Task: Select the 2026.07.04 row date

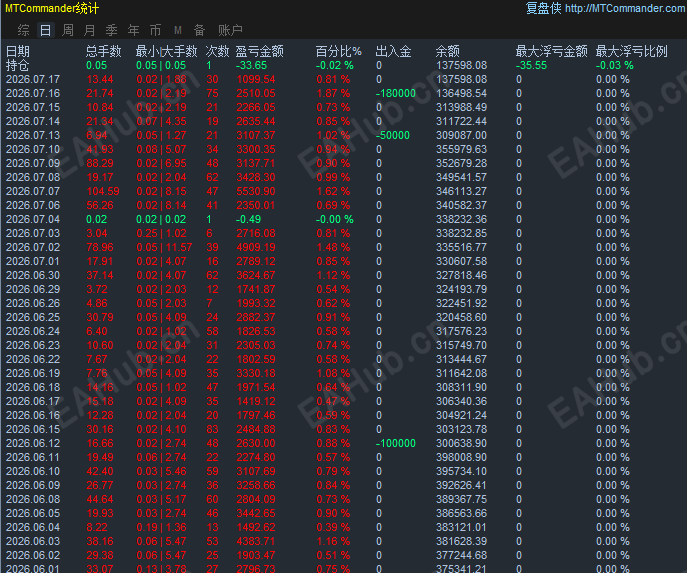Action: 33,219
